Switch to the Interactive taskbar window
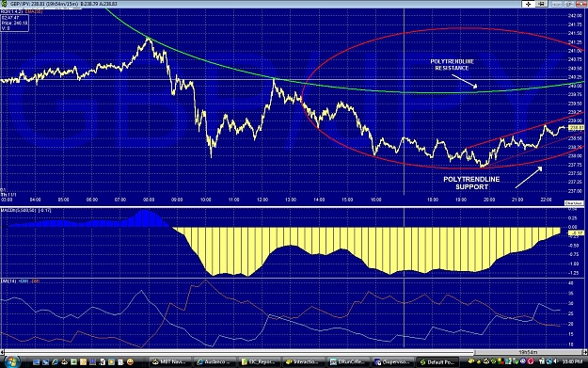The image size is (588, 368). coord(304,361)
